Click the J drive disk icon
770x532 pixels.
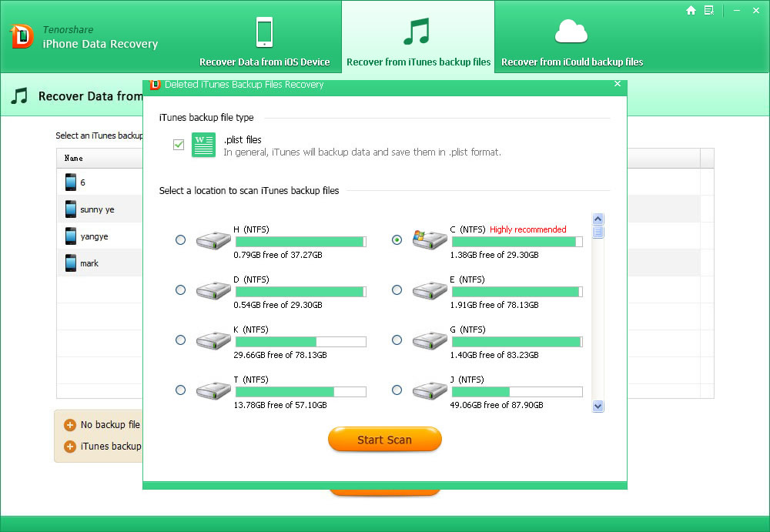click(x=430, y=390)
